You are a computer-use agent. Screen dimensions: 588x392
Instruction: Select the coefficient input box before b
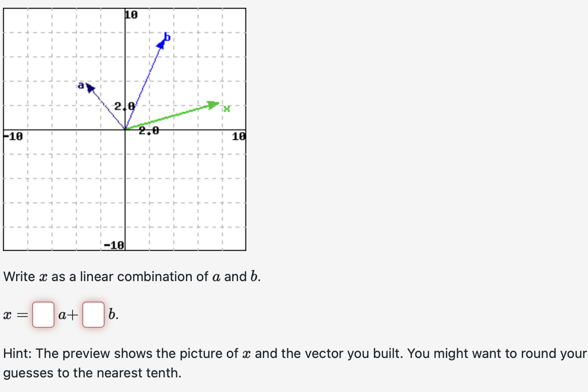pos(93,315)
